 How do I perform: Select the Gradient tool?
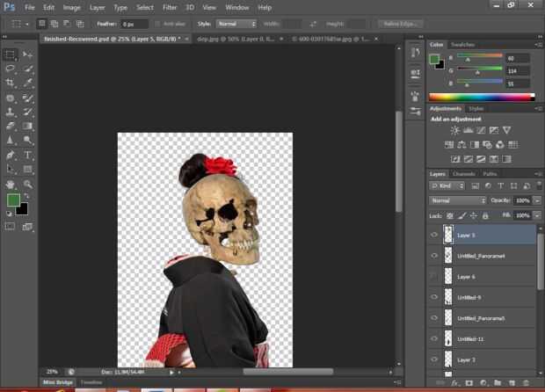tap(27, 126)
